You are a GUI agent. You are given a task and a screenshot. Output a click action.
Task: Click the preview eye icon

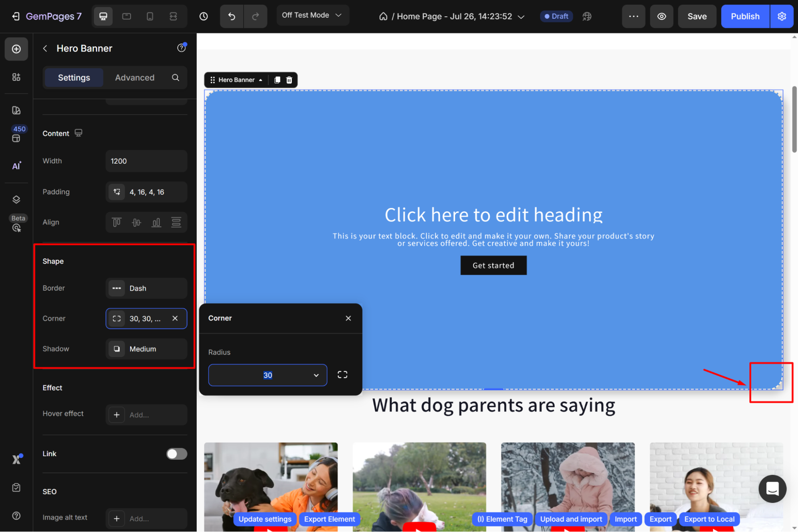661,16
